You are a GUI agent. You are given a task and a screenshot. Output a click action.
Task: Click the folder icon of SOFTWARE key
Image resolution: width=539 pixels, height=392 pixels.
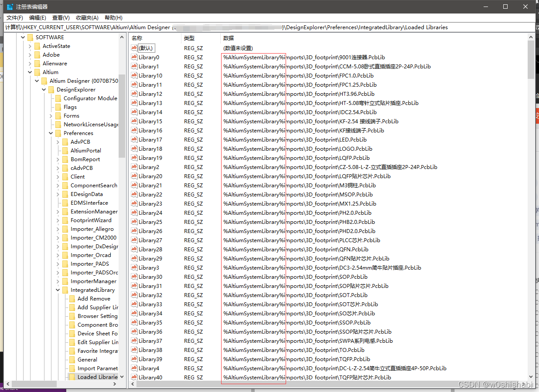tap(30, 37)
